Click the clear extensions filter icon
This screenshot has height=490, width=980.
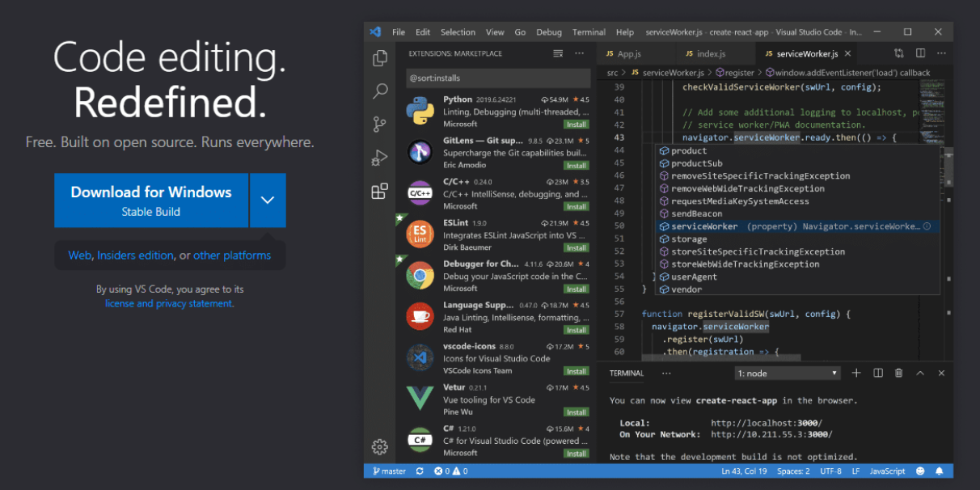pyautogui.click(x=558, y=53)
